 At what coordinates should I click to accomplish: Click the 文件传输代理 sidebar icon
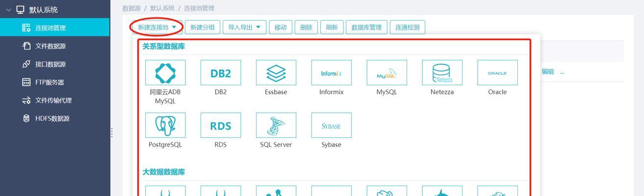point(26,100)
